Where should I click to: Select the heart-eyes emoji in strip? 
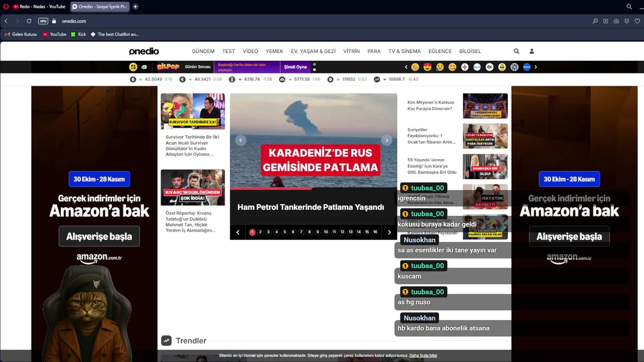click(x=428, y=67)
